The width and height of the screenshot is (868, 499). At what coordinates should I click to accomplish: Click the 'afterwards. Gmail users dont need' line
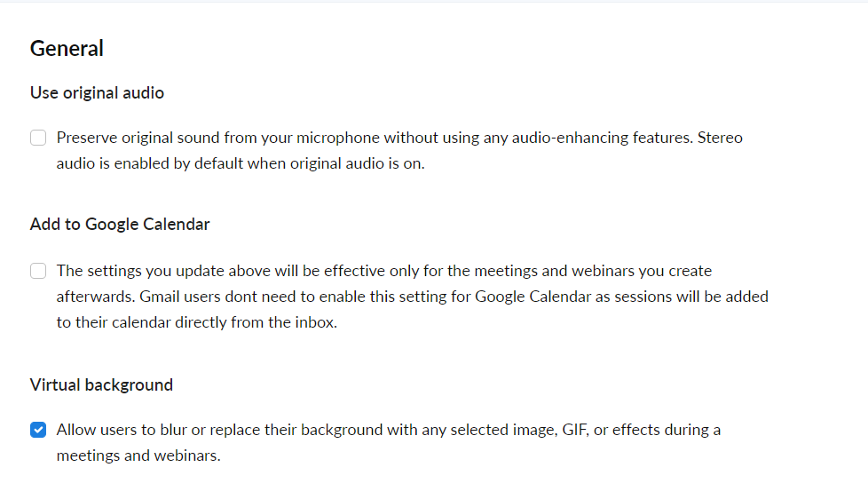click(x=412, y=297)
